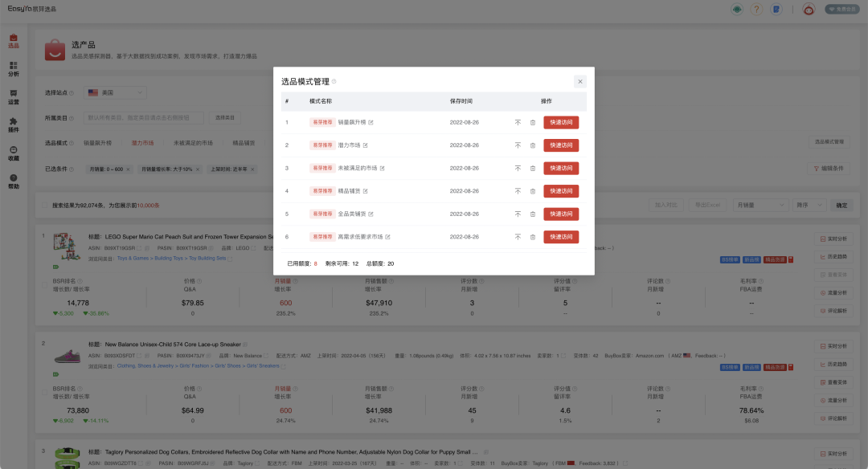Move row 3 未被满足的市场 to top
This screenshot has height=469, width=868.
[x=518, y=168]
